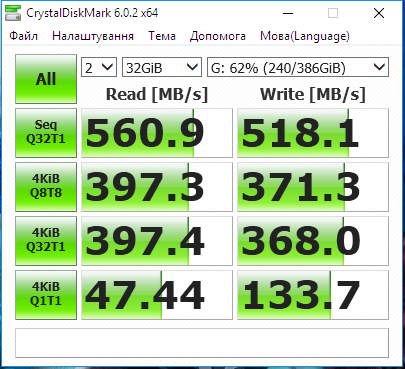Minimize the CrystalDiskMark window
This screenshot has height=369, width=405.
click(288, 13)
